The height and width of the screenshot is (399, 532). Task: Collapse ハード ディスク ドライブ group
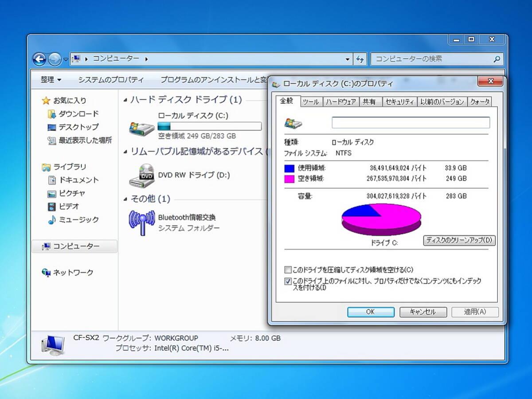pyautogui.click(x=125, y=100)
